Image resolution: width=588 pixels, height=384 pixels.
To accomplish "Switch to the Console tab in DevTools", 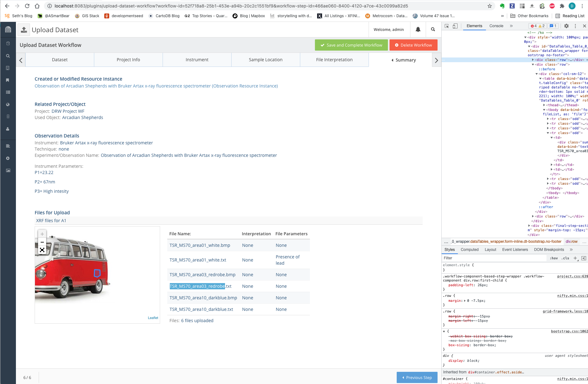I will coord(496,26).
